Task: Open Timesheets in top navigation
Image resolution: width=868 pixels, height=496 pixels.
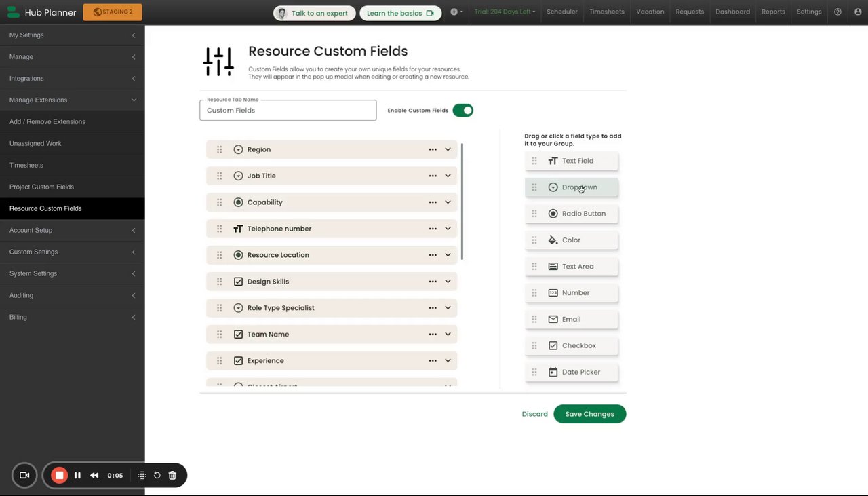Action: (606, 12)
